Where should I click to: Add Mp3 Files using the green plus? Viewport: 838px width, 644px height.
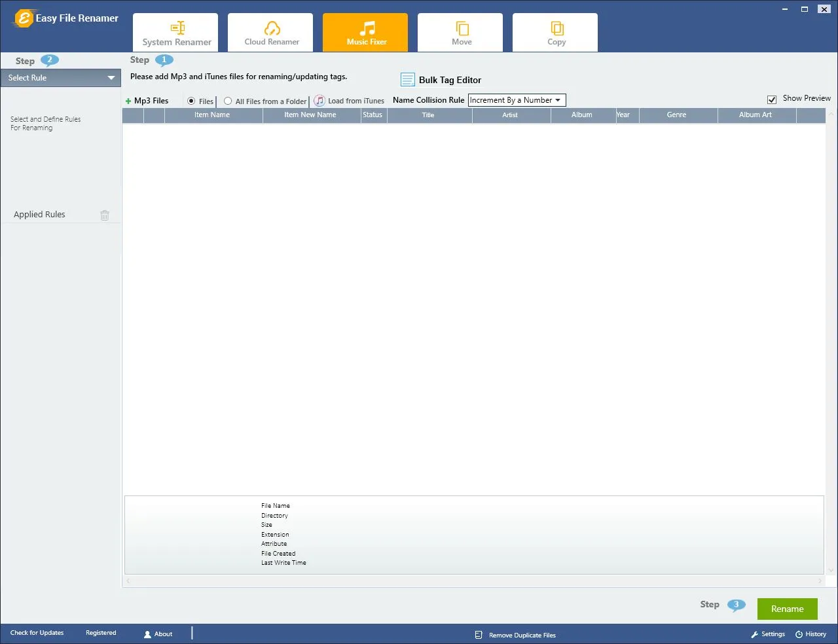pos(147,100)
